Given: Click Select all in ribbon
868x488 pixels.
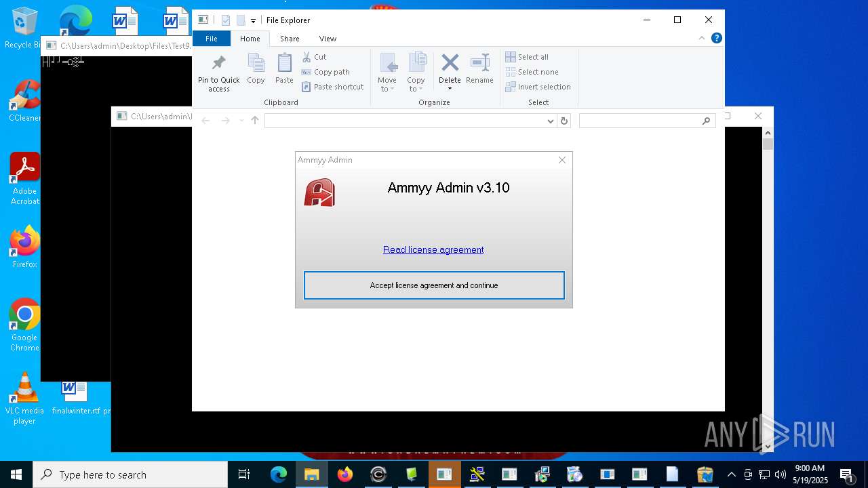Looking at the screenshot, I should coord(528,57).
